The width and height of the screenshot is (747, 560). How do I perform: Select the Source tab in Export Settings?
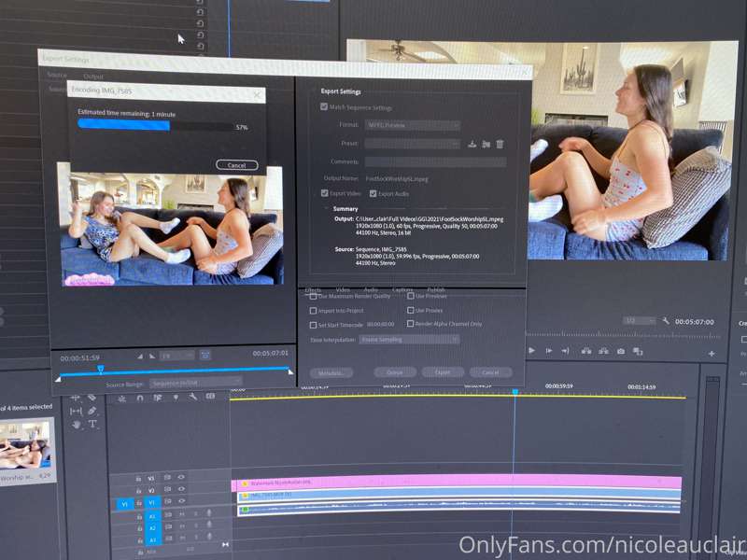[57, 75]
